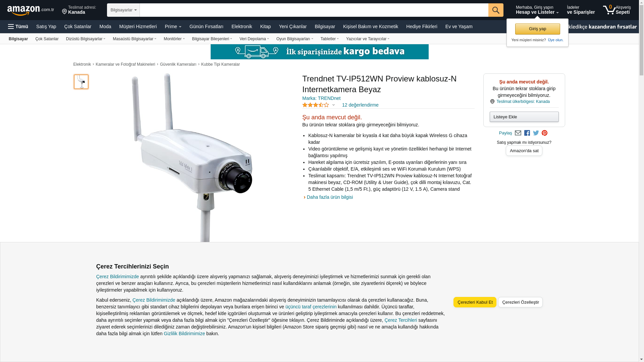This screenshot has width=644, height=362.
Task: Share product on Twitter icon
Action: tap(536, 133)
